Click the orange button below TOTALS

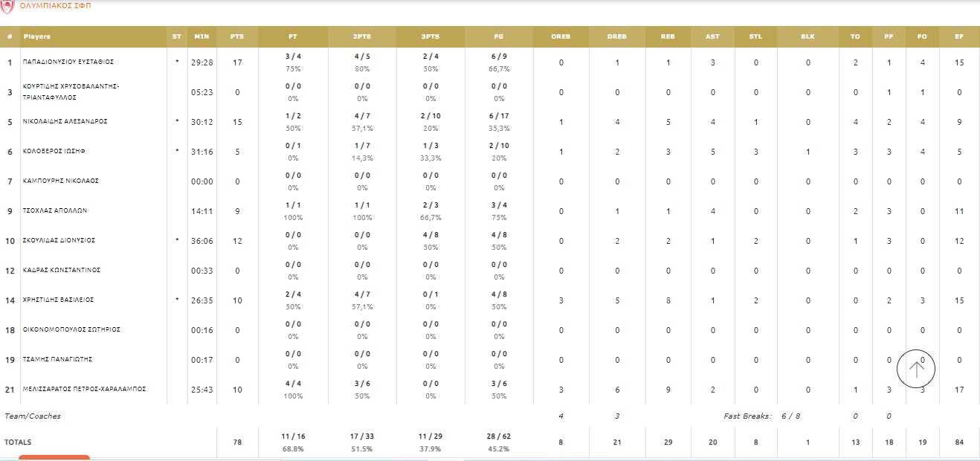pyautogui.click(x=54, y=457)
